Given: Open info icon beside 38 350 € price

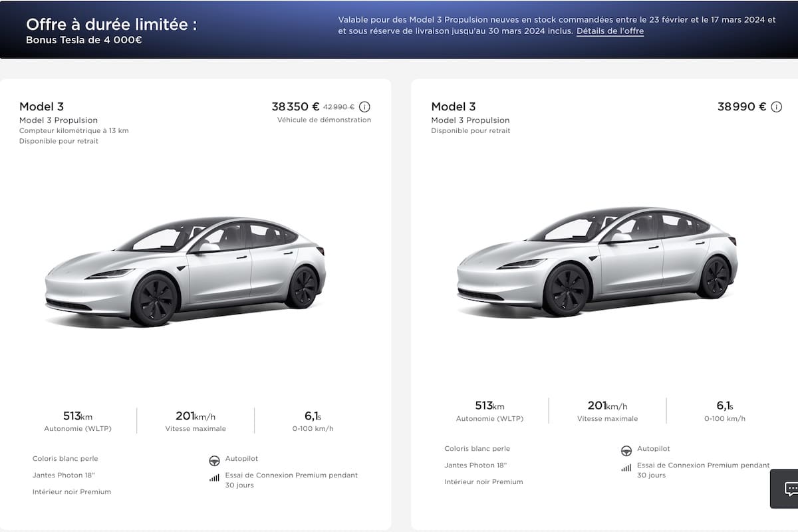Looking at the screenshot, I should click(x=364, y=107).
